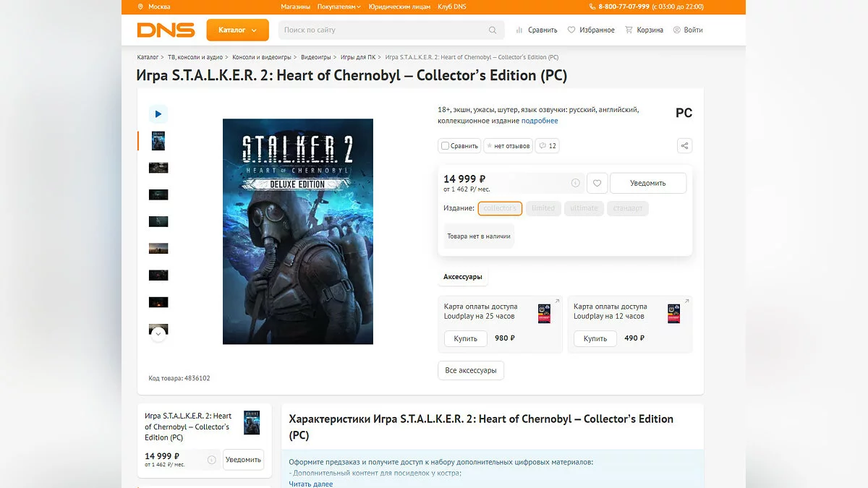
Task: Click the Уведомить button
Action: click(648, 183)
